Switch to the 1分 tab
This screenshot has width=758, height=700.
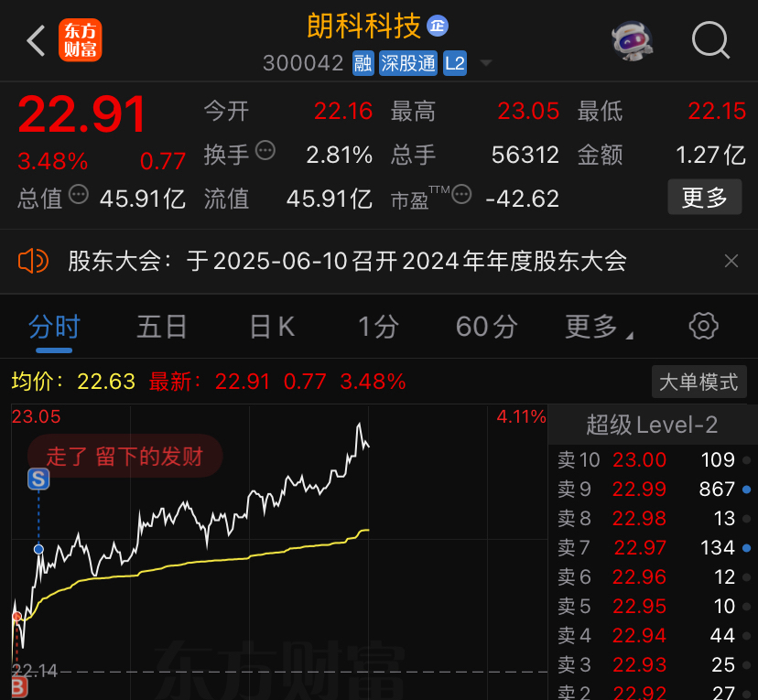point(378,327)
